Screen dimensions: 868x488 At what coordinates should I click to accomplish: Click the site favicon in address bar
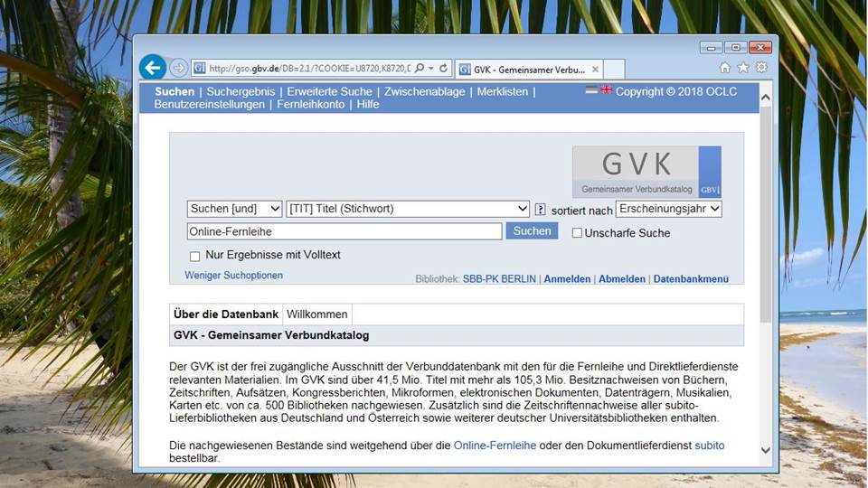pyautogui.click(x=199, y=68)
